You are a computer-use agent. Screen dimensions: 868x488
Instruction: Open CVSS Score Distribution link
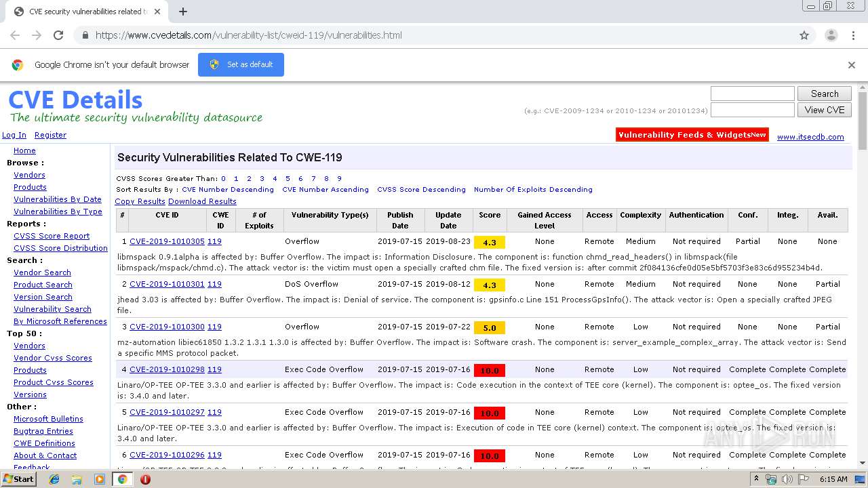click(60, 248)
